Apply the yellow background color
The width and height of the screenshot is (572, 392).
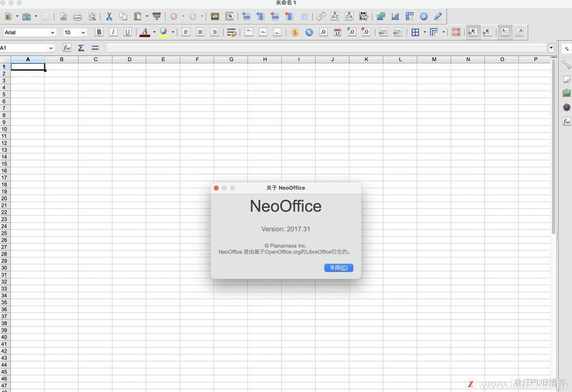tap(163, 33)
